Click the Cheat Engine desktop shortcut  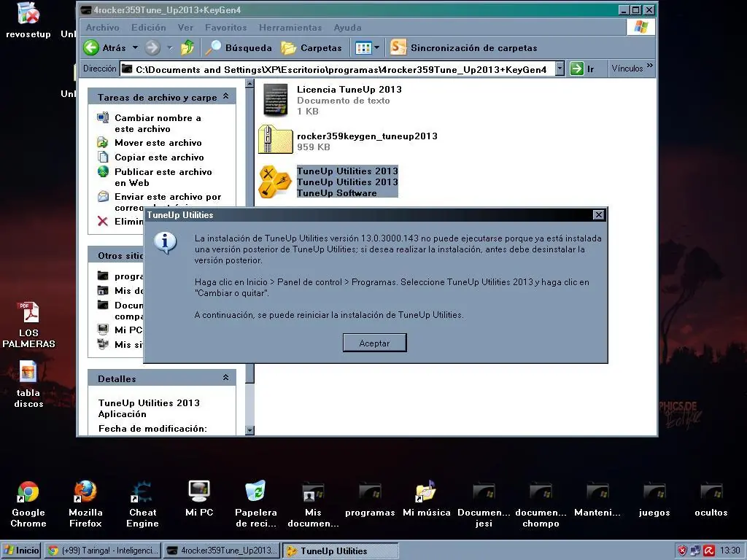pyautogui.click(x=142, y=504)
